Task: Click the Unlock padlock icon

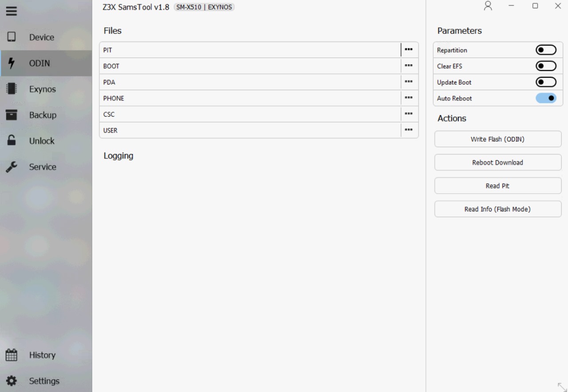Action: pyautogui.click(x=11, y=141)
